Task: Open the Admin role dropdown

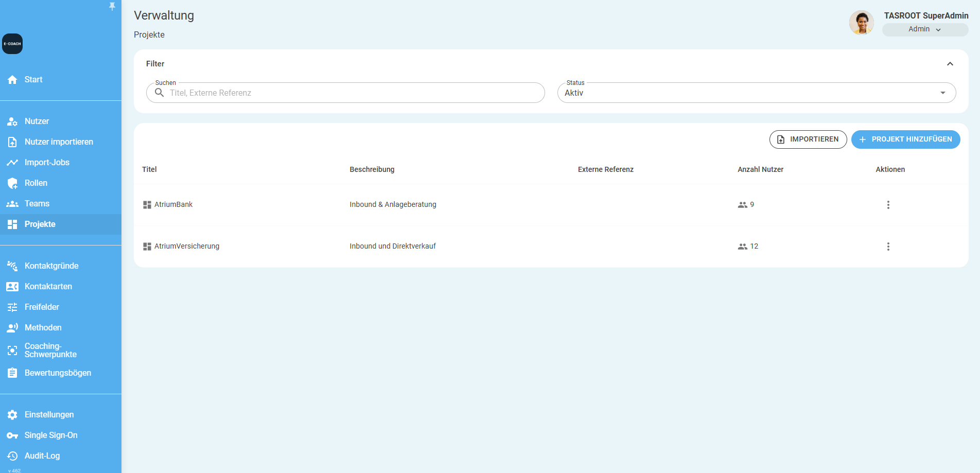Action: click(925, 29)
